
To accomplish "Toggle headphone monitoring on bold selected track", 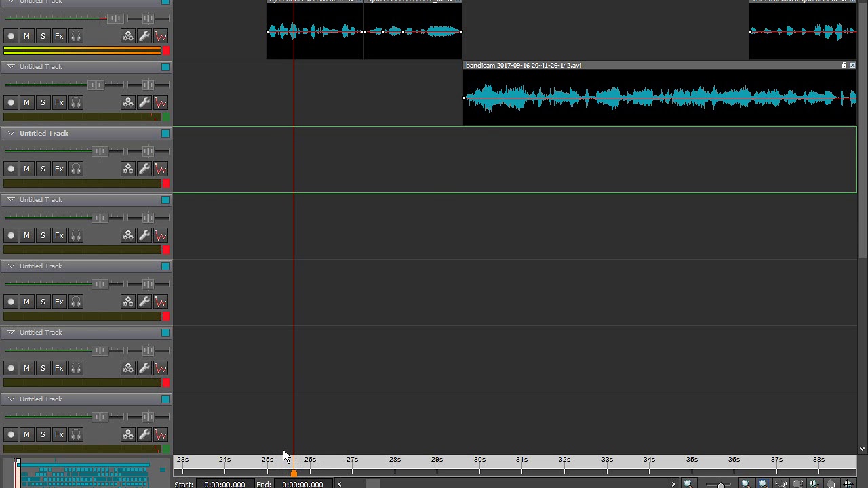I will [75, 169].
